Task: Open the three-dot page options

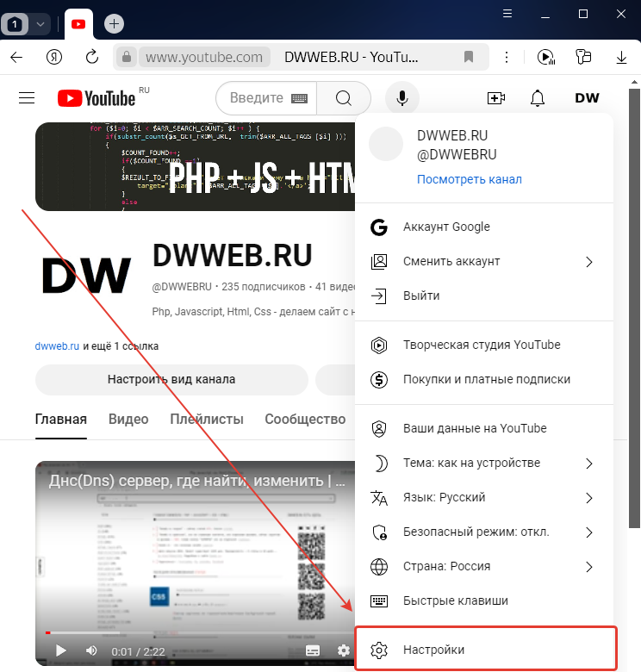Action: coord(507,57)
